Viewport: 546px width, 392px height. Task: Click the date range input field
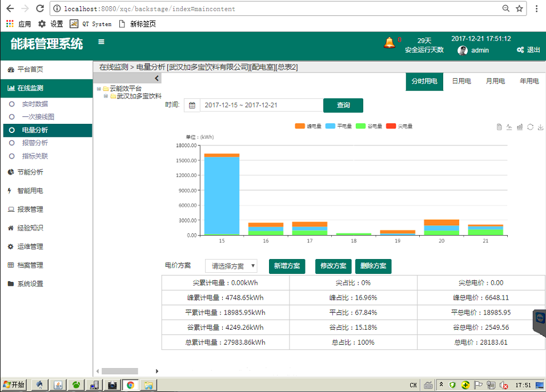pos(262,105)
